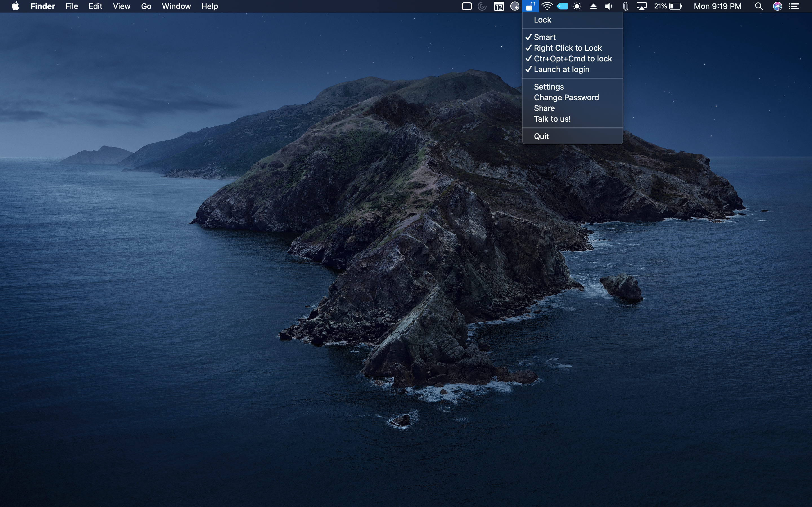Image resolution: width=812 pixels, height=507 pixels.
Task: Launch Siri from the menu bar
Action: pos(777,6)
